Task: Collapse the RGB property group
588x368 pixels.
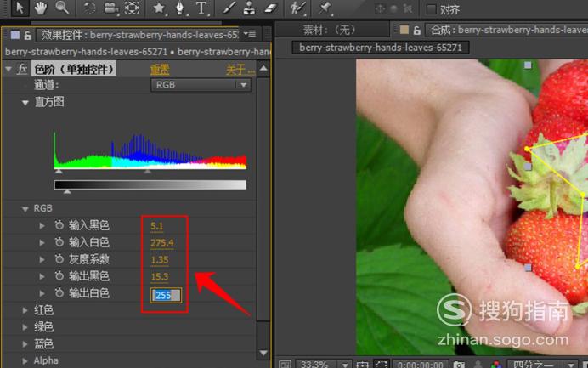Action: coord(25,209)
